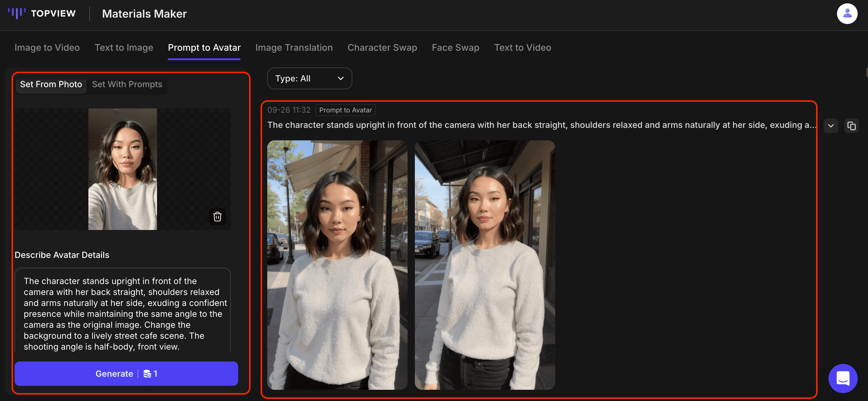Viewport: 868px width, 401px height.
Task: Open the user profile avatar menu
Action: [847, 14]
